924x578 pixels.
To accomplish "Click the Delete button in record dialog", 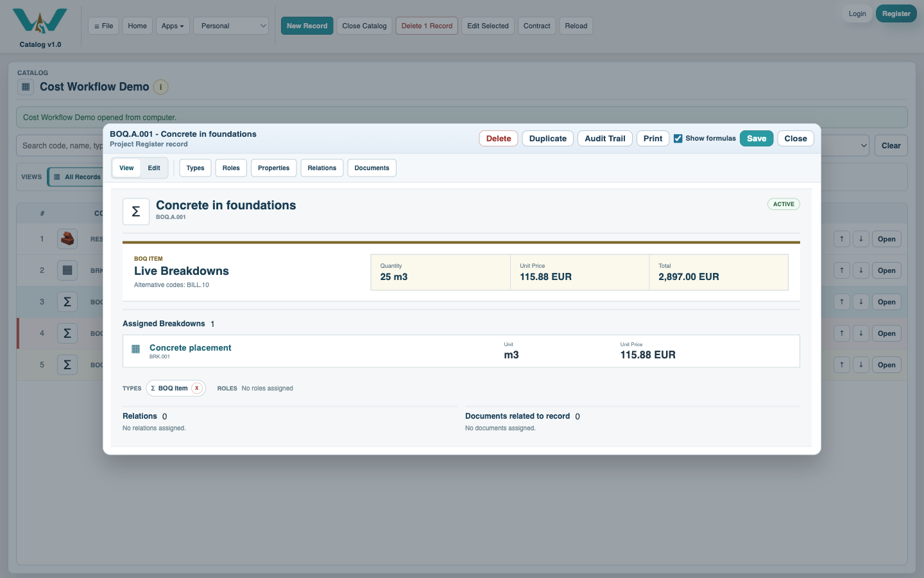I will click(499, 139).
